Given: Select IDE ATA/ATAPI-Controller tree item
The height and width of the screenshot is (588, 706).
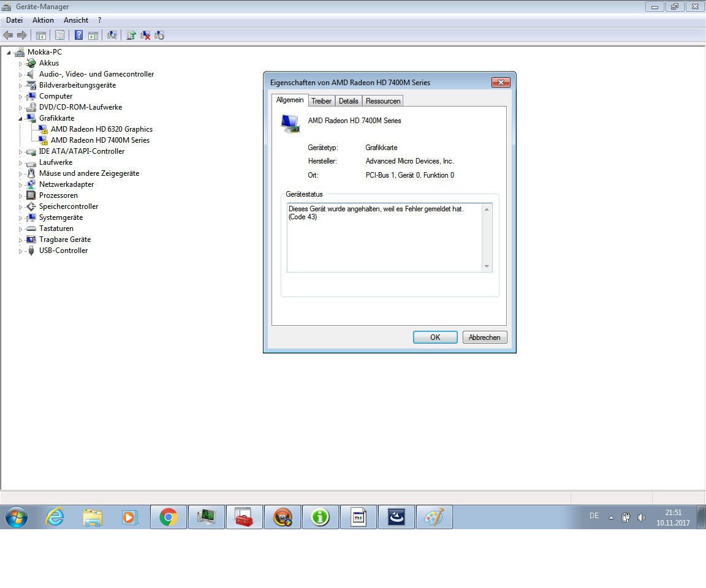Looking at the screenshot, I should [82, 152].
